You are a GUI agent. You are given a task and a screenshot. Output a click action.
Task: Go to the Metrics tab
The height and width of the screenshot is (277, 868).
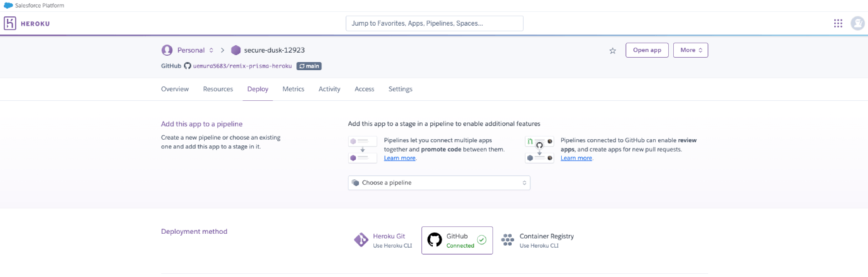click(293, 89)
